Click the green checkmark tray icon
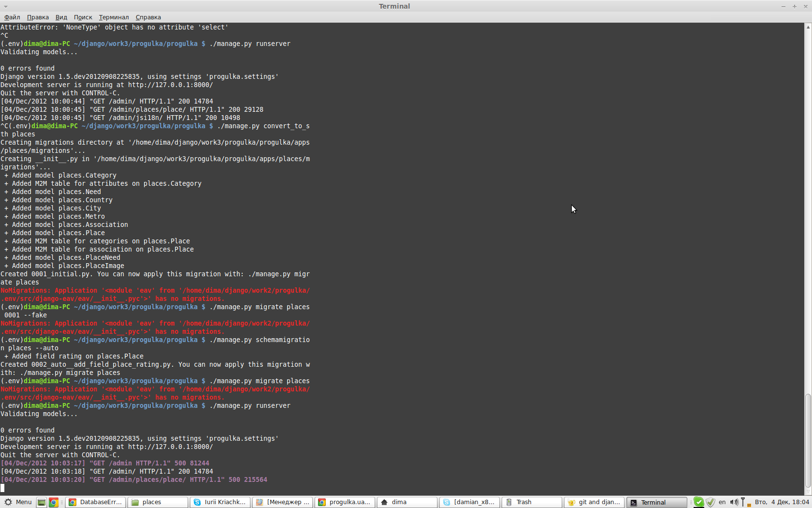The image size is (812, 508). click(x=698, y=502)
